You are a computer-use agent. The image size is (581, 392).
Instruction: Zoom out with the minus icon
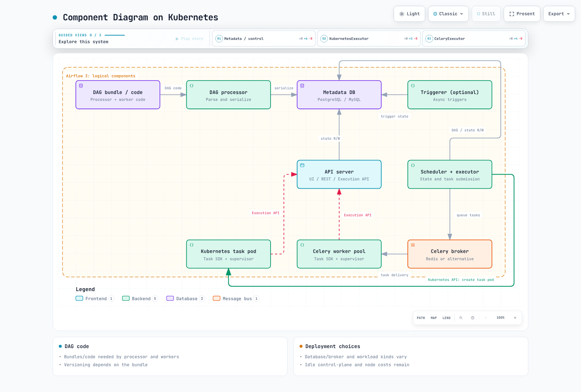pyautogui.click(x=485, y=318)
